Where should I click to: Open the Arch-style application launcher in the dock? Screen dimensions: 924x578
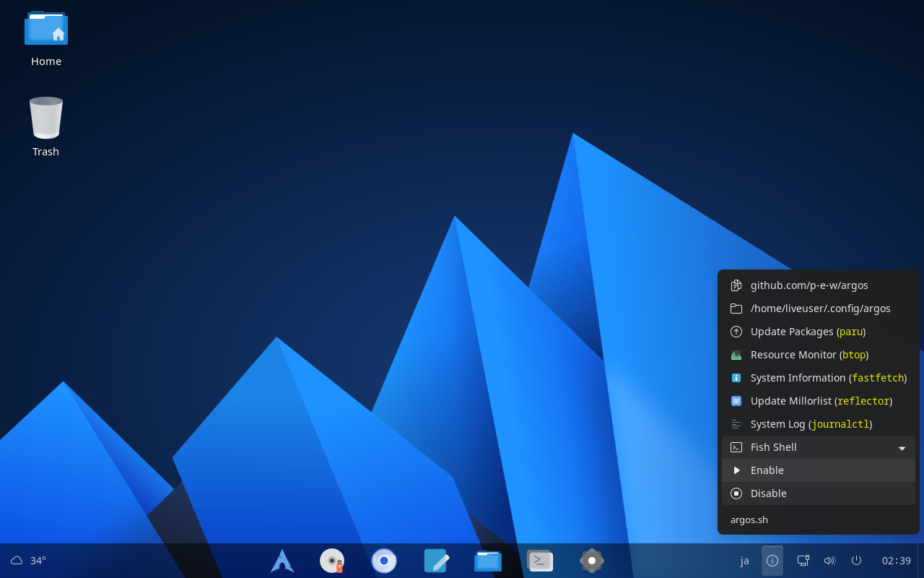pos(282,561)
